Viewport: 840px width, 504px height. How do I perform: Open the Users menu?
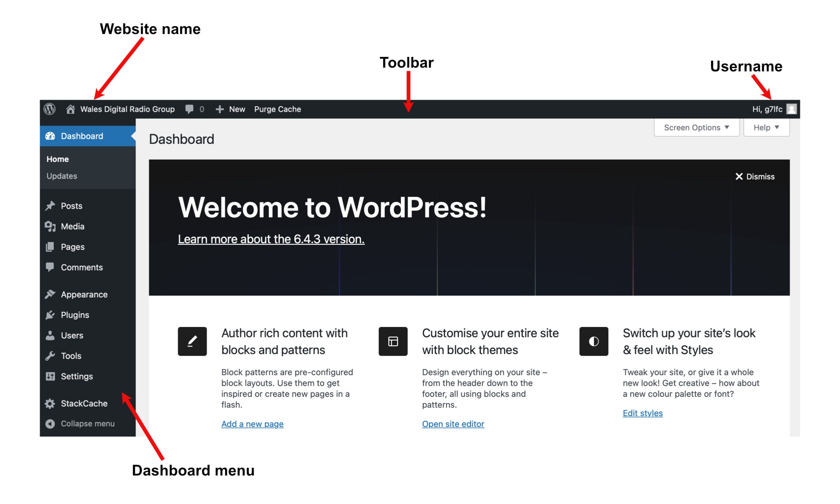point(88,335)
